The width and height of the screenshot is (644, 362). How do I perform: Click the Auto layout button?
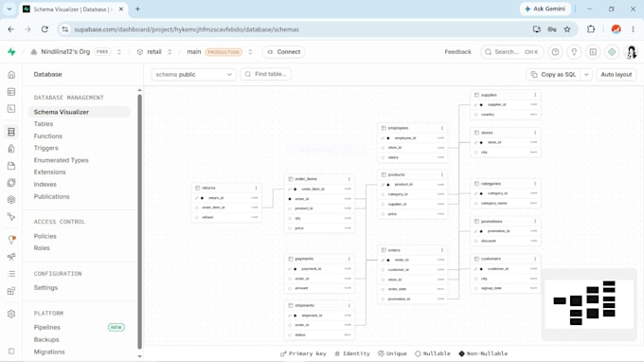(617, 74)
